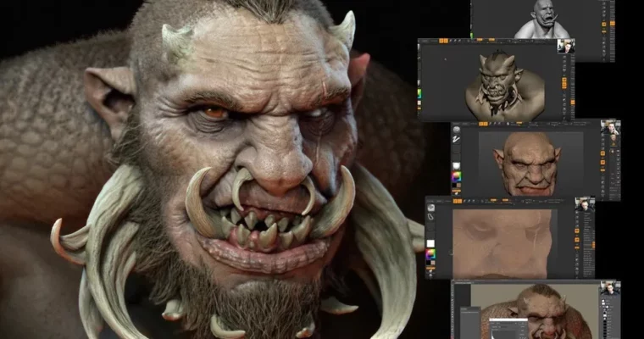Select the lasso stroke icon in the skin close-up window

tap(430, 217)
